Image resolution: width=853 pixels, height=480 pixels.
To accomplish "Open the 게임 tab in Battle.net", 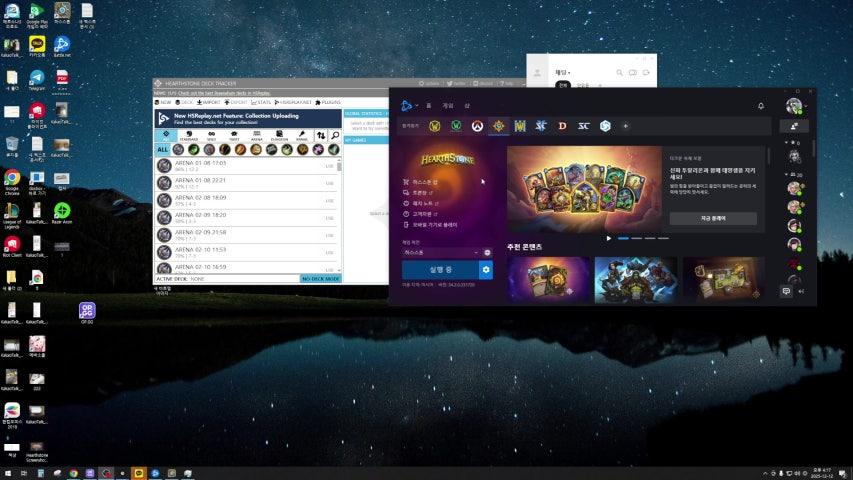I will click(x=448, y=106).
